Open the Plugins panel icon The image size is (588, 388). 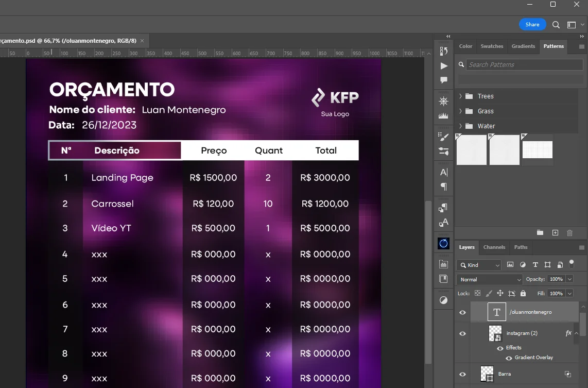444,264
